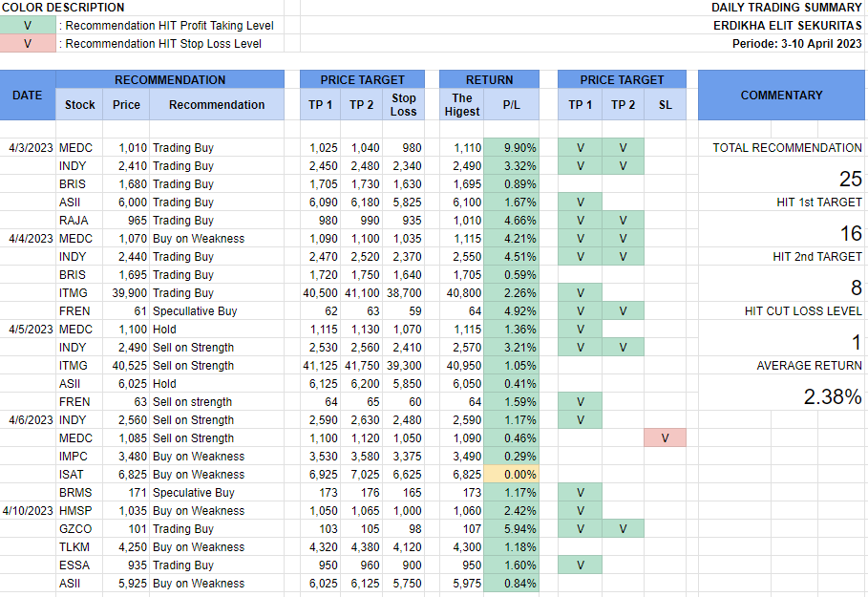
Task: Select the yellow 0.00% P/L cell
Action: 511,475
